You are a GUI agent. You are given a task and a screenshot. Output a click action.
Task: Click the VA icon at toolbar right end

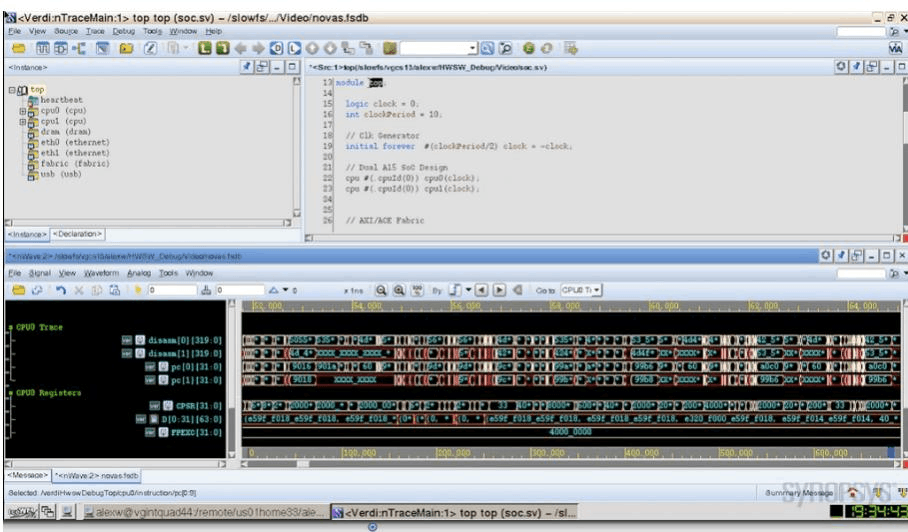tap(895, 49)
